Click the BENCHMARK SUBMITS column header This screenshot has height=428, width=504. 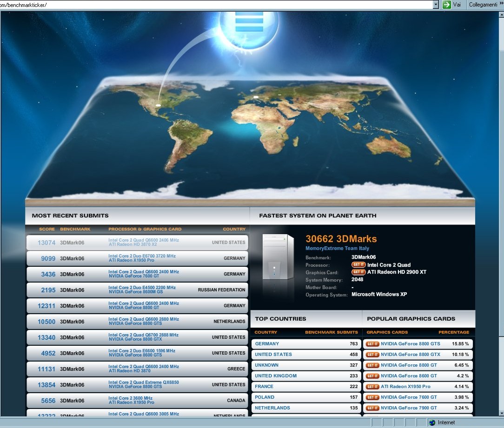(x=332, y=332)
